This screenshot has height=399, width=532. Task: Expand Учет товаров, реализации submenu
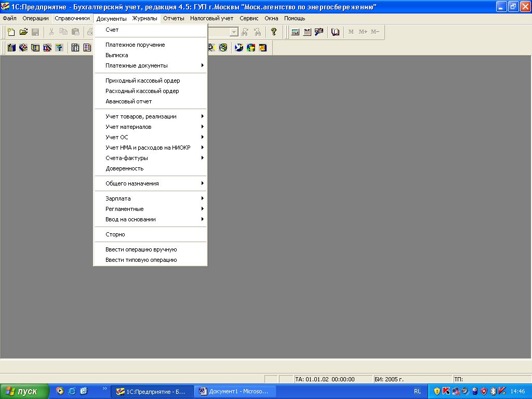(x=150, y=116)
